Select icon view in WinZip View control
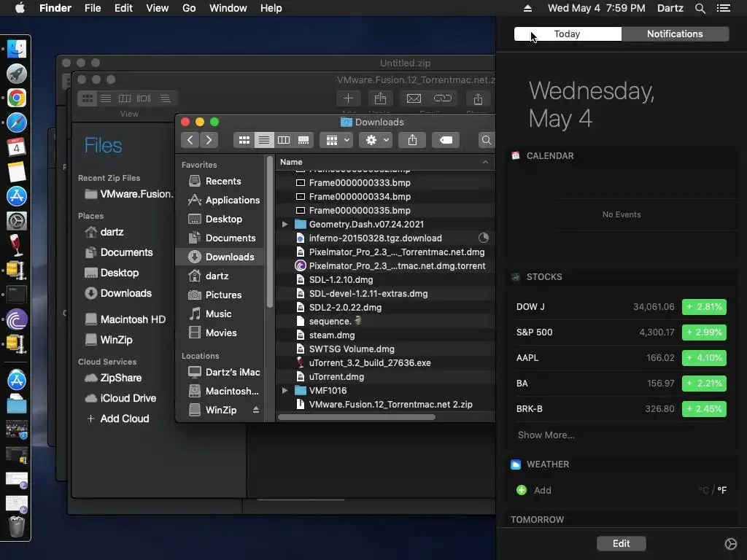 [88, 98]
